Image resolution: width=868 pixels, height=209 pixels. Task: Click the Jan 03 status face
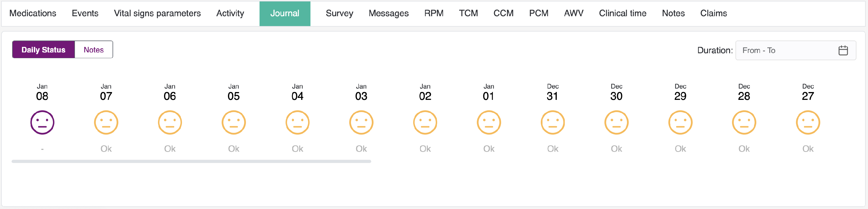click(x=361, y=122)
